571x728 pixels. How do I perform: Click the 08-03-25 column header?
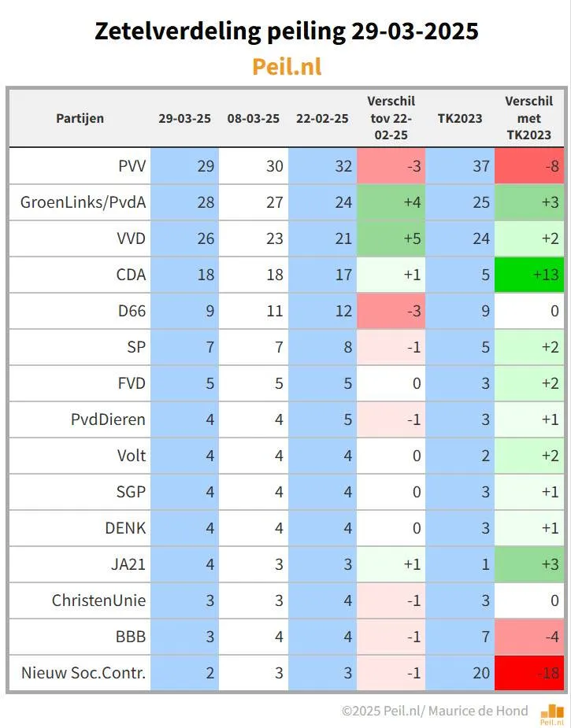tap(254, 118)
